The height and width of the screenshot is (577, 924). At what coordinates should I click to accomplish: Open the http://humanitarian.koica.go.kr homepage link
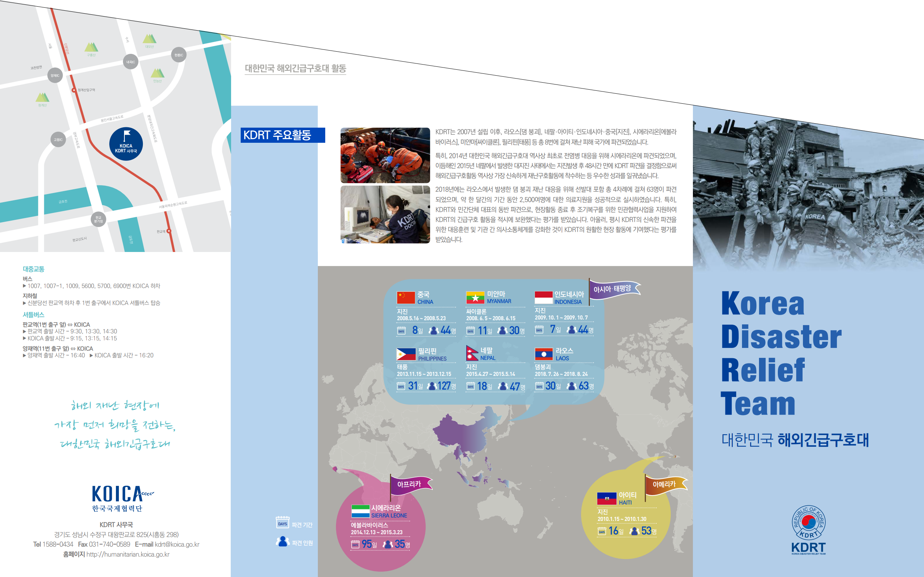tap(127, 554)
